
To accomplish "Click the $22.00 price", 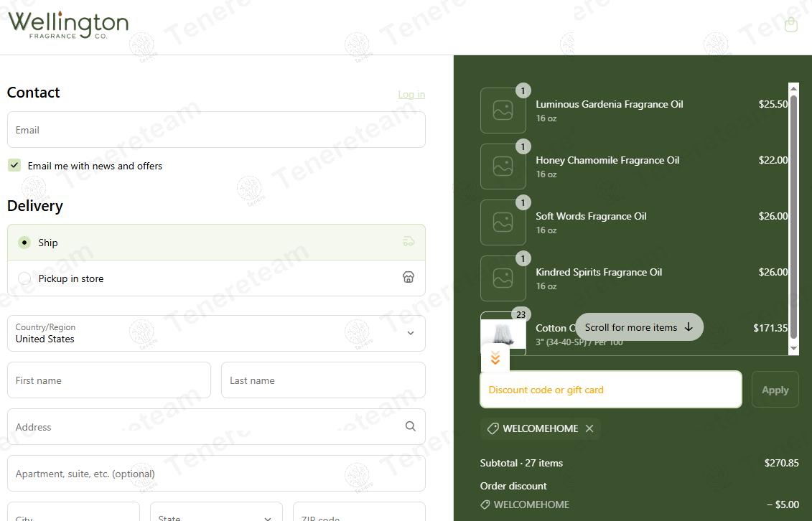I will 773,160.
